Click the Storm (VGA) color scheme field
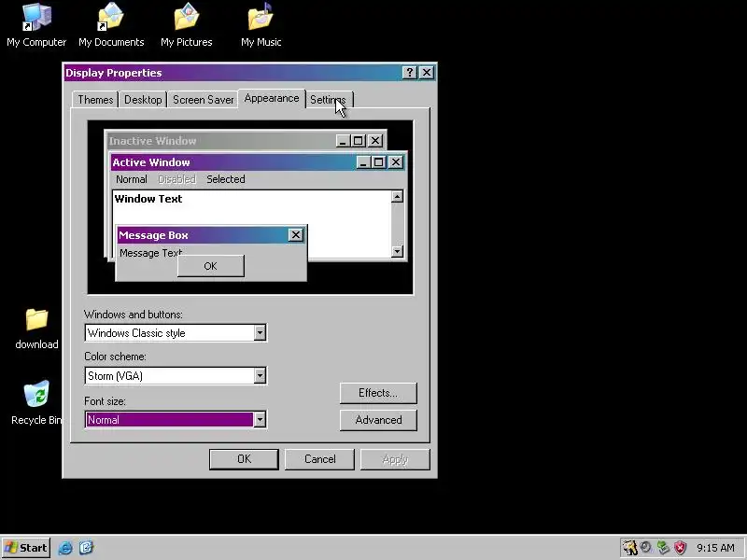Image resolution: width=747 pixels, height=560 pixels. tap(176, 376)
